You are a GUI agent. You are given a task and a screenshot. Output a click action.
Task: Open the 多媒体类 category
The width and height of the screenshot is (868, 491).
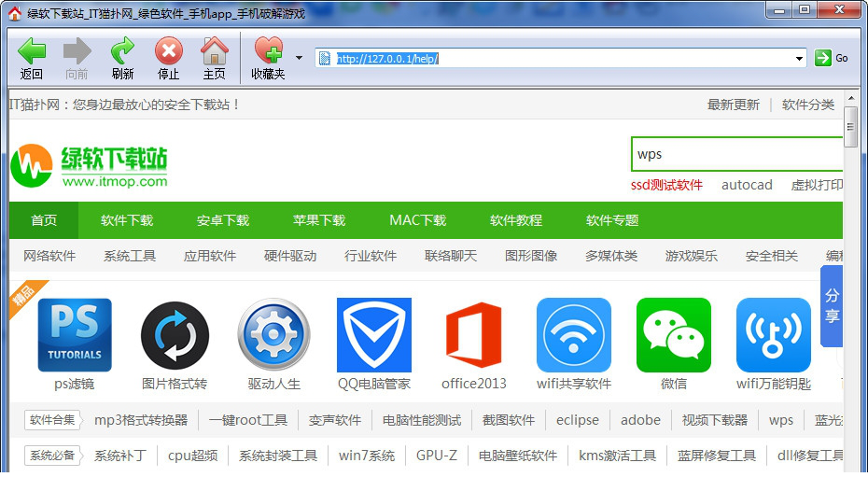pyautogui.click(x=611, y=256)
